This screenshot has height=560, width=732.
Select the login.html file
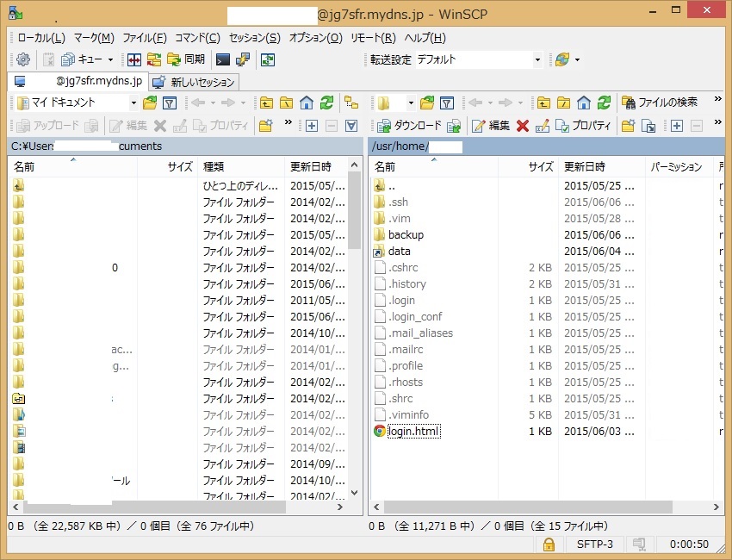point(413,431)
